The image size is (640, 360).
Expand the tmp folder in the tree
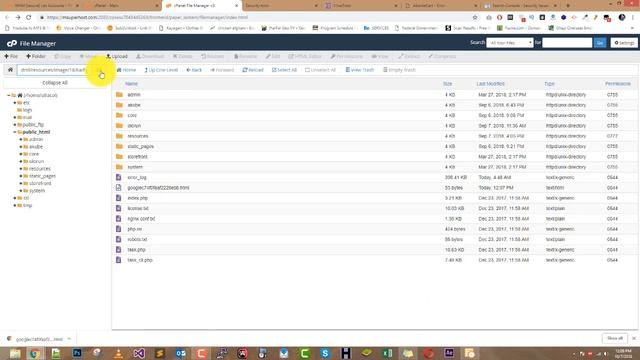pyautogui.click(x=15, y=206)
